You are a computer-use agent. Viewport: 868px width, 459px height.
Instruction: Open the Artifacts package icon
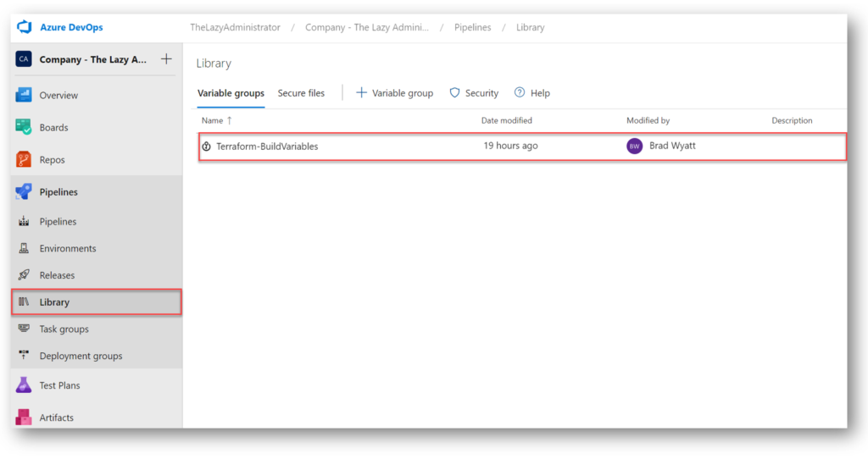(x=24, y=418)
